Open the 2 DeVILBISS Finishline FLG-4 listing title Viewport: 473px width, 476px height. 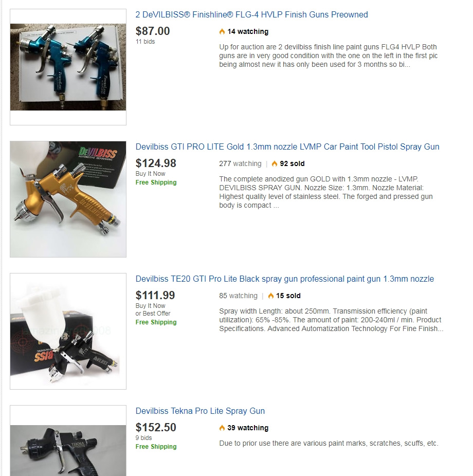[251, 14]
